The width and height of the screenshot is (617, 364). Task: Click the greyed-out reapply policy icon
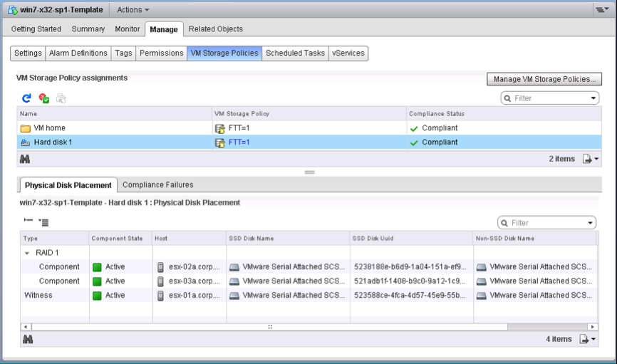[61, 98]
